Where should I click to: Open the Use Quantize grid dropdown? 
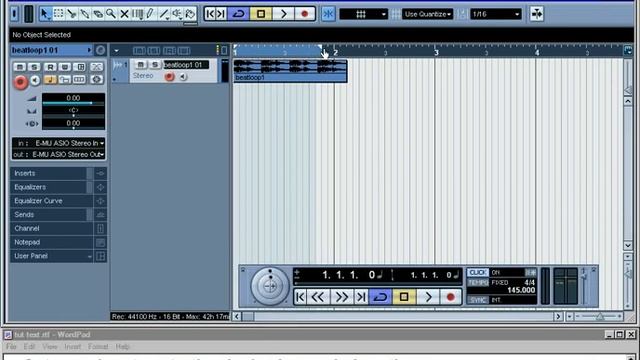[x=428, y=14]
